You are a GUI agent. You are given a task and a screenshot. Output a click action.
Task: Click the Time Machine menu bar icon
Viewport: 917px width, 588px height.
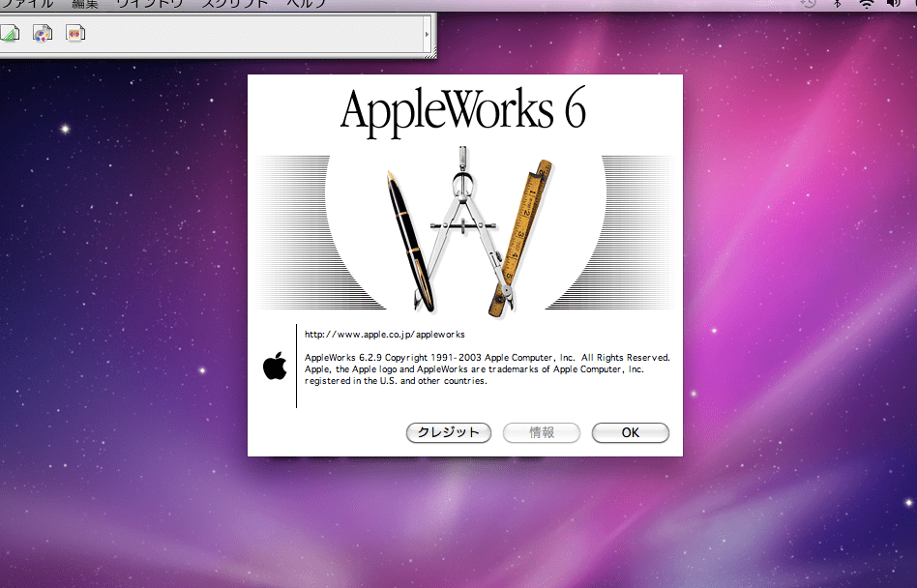[x=809, y=3]
